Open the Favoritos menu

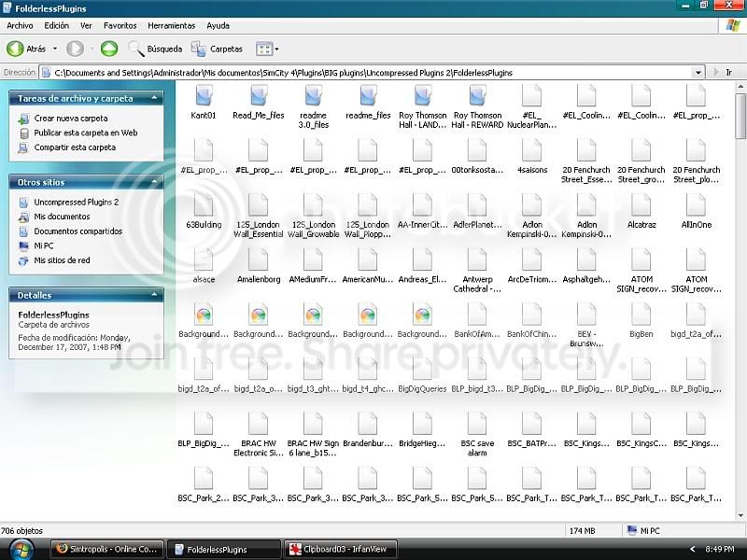coord(120,26)
